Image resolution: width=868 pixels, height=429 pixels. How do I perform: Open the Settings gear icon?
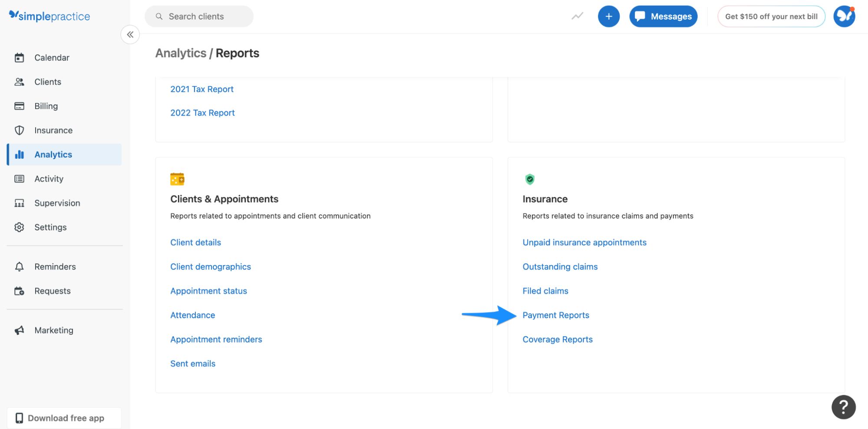pos(20,227)
